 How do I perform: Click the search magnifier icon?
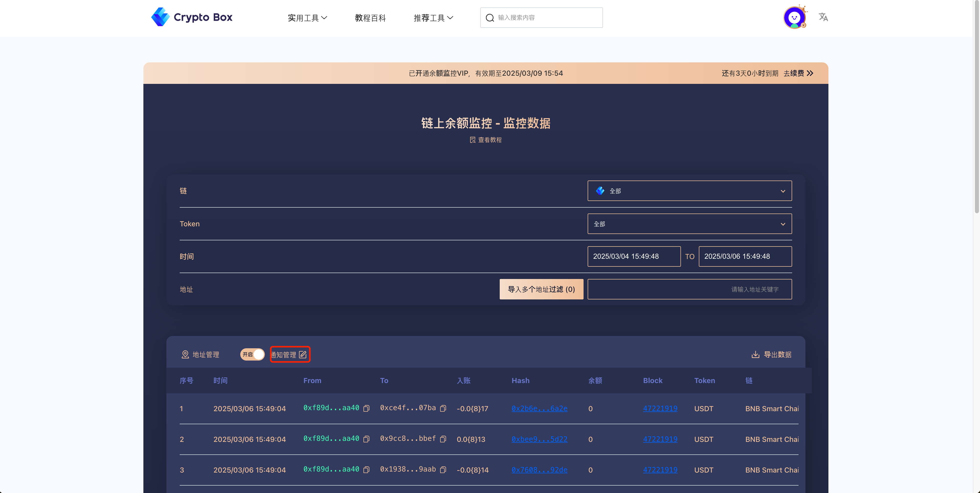coord(490,18)
